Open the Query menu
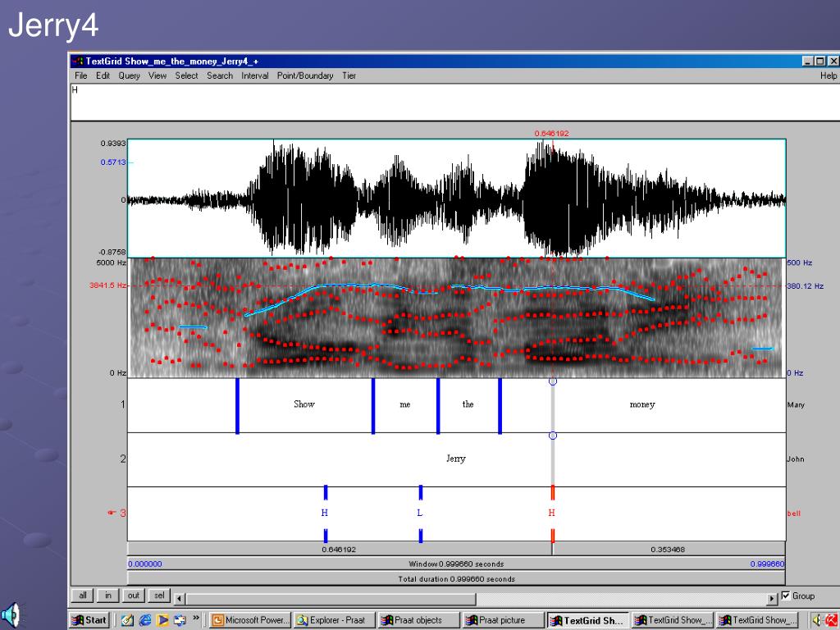840x630 pixels. 129,75
